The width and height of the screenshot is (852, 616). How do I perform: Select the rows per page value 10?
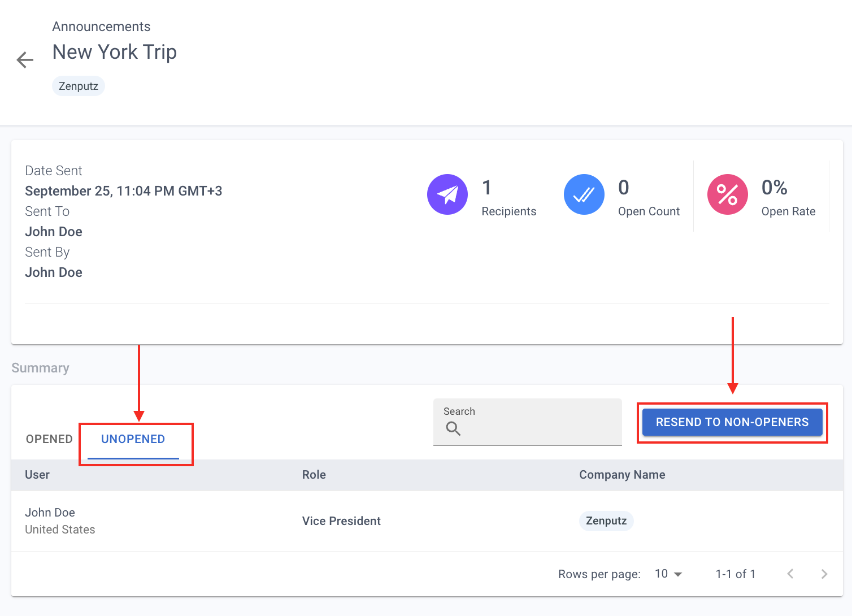point(661,574)
